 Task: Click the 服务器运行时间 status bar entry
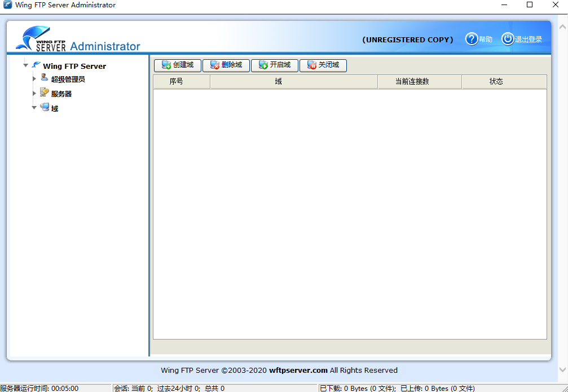point(39,389)
